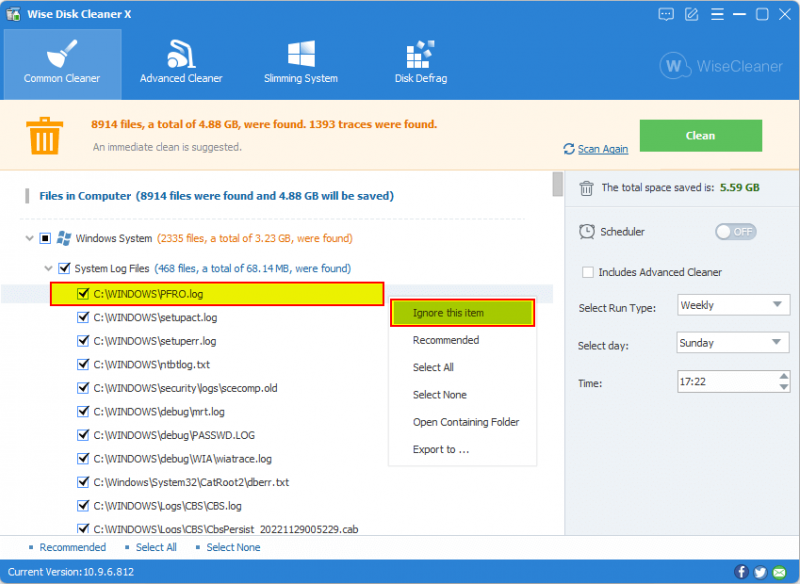Uncheck debug\mrt.log checkbox
The image size is (800, 584).
(x=83, y=412)
